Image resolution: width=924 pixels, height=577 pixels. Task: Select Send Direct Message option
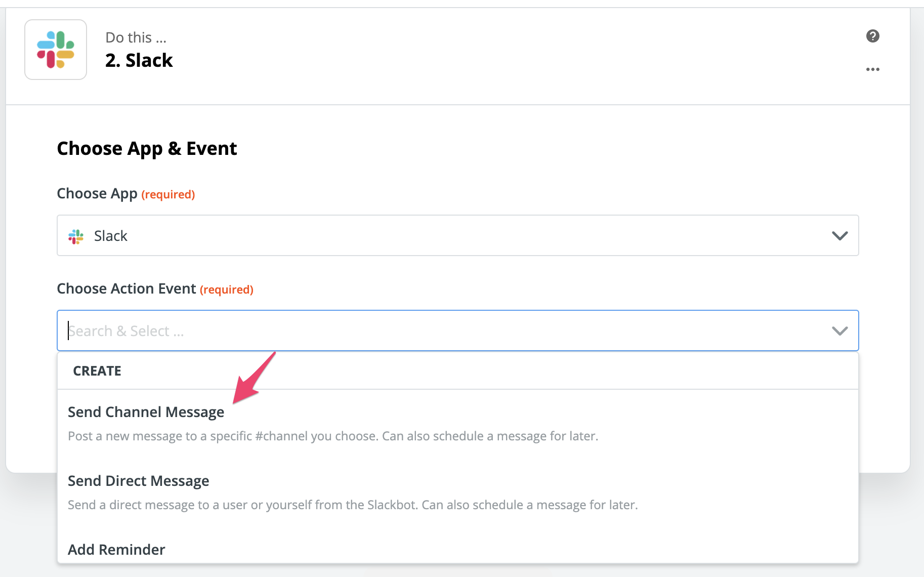point(138,481)
